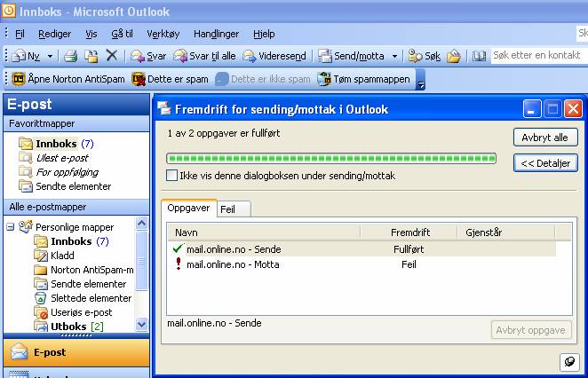The height and width of the screenshot is (378, 588).
Task: Open Norton toolbar options arrow
Action: click(x=421, y=80)
